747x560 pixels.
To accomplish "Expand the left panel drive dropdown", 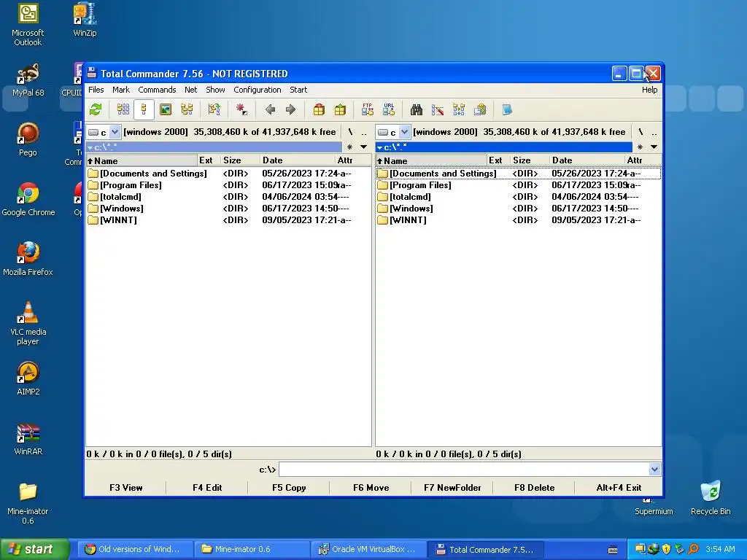I will click(115, 132).
